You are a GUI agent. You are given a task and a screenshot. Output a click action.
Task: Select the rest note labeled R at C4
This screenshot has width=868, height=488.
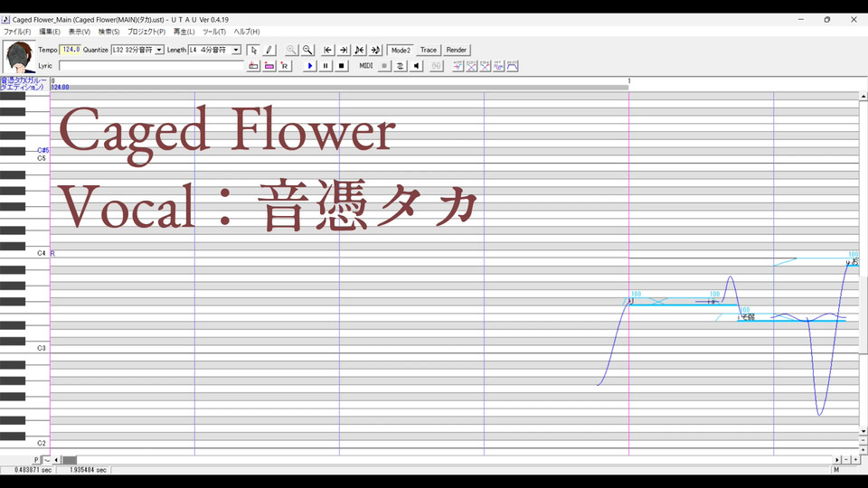point(52,253)
